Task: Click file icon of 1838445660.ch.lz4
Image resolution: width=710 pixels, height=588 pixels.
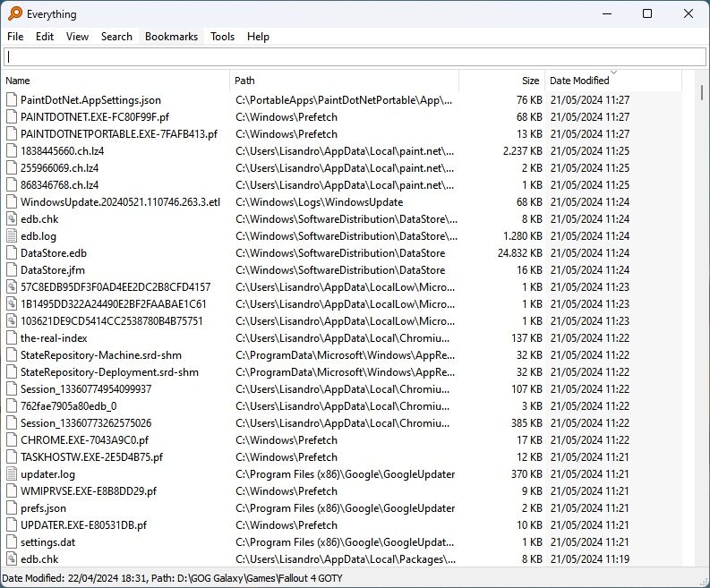Action: click(12, 151)
